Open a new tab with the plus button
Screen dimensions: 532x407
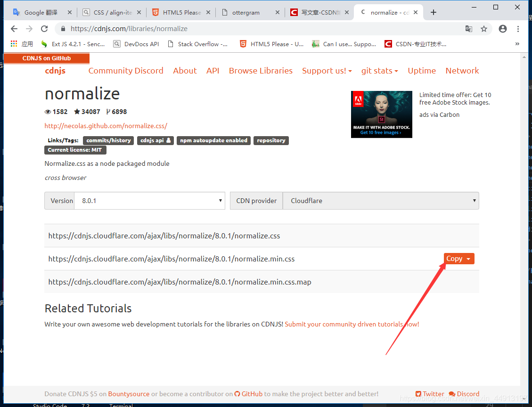433,13
